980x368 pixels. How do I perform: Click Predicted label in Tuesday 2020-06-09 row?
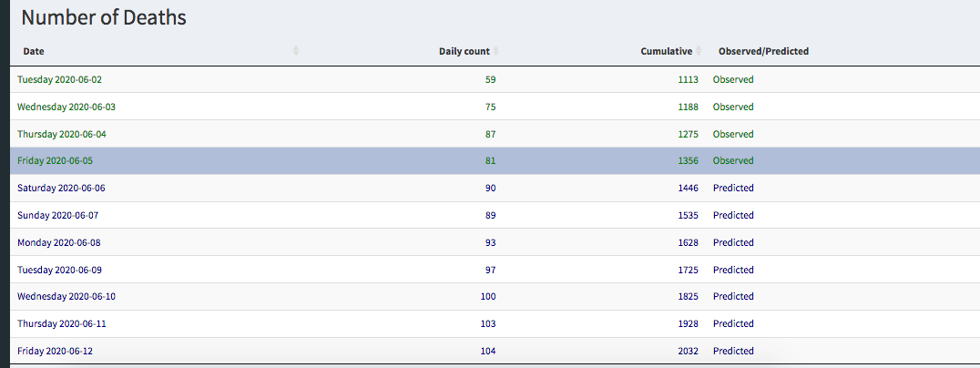point(733,270)
